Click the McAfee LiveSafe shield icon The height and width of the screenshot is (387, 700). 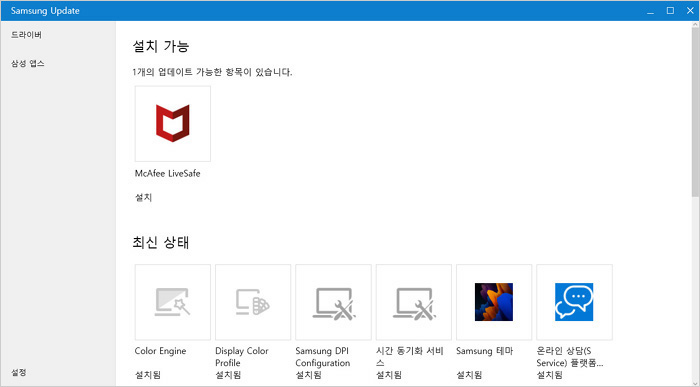tap(173, 123)
